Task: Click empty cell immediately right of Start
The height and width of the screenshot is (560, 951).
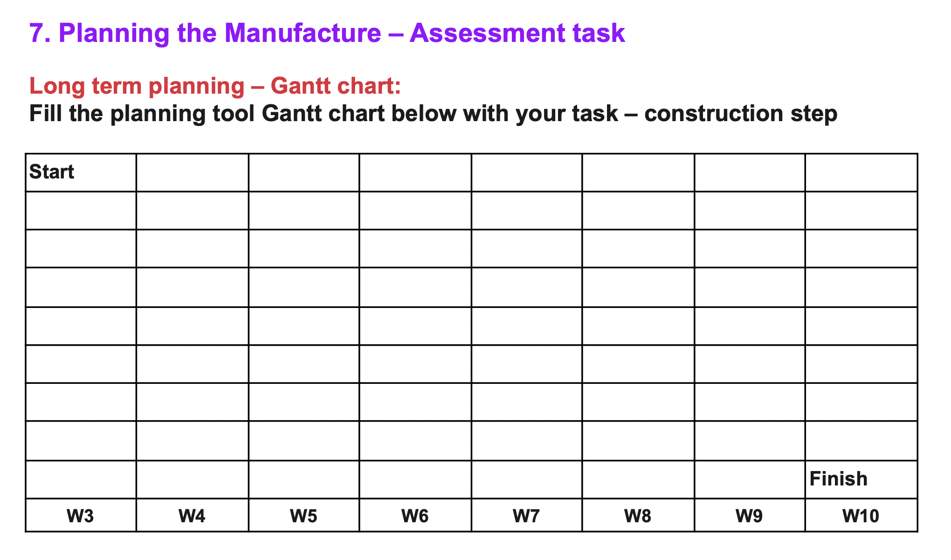Action: [192, 172]
